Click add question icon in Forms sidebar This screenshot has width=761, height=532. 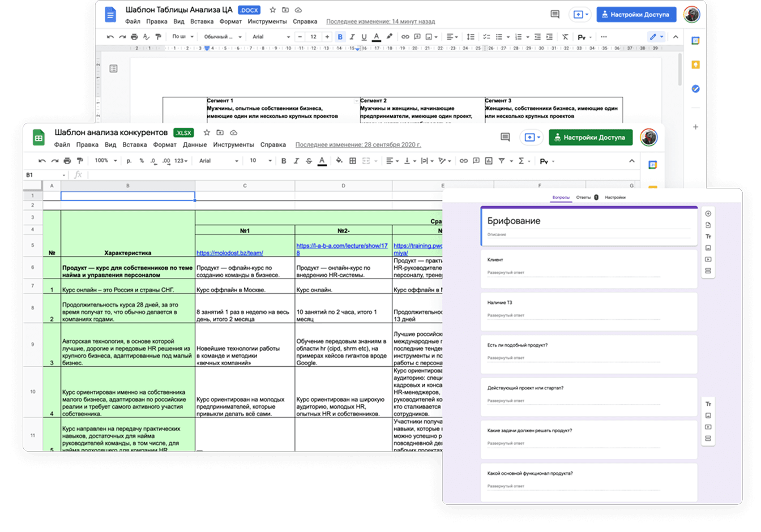pos(708,213)
